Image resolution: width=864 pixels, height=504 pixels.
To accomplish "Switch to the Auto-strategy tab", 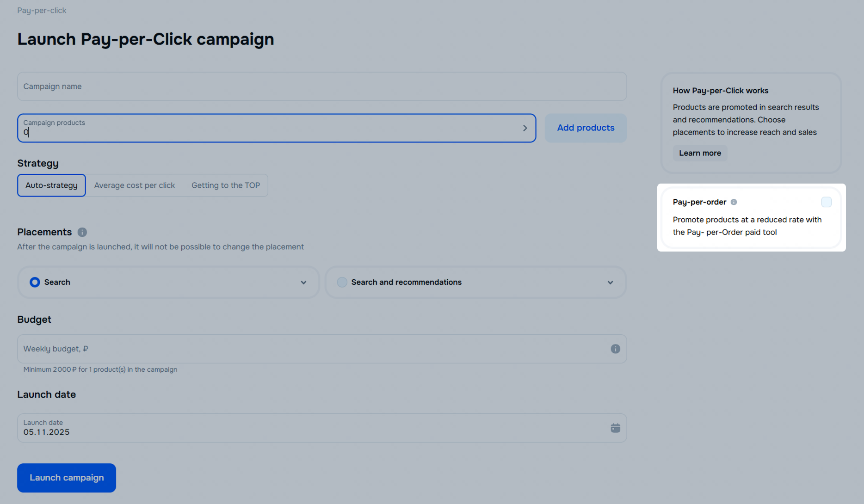I will (x=51, y=185).
